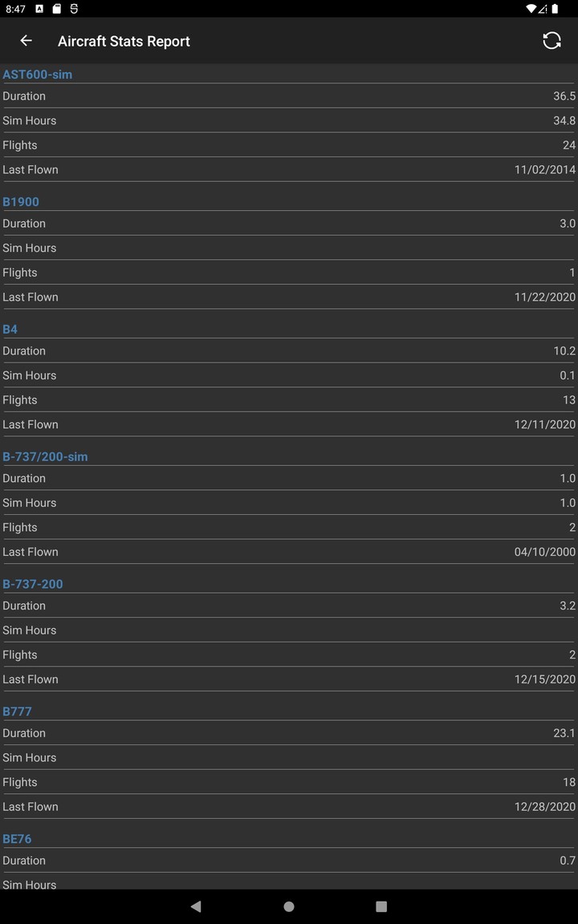Image resolution: width=578 pixels, height=924 pixels.
Task: Select the B-737-200 aircraft heading
Action: [x=33, y=584]
